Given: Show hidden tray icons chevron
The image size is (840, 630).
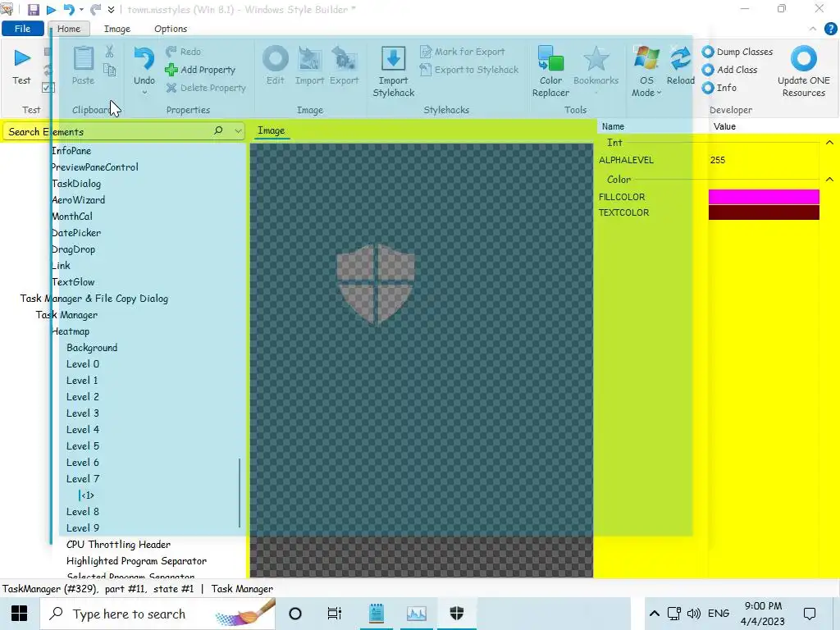Looking at the screenshot, I should [654, 614].
